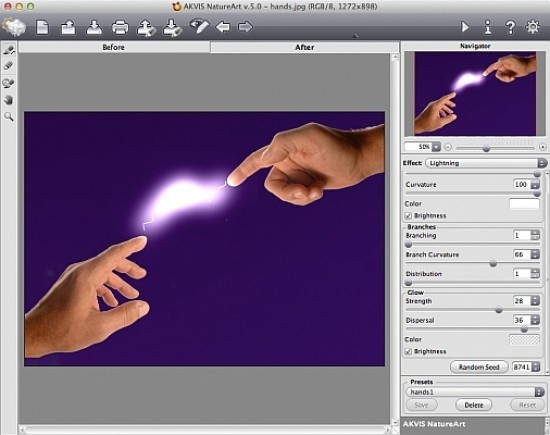Open the Glow Color swatch
This screenshot has width=550, height=435.
click(x=524, y=339)
